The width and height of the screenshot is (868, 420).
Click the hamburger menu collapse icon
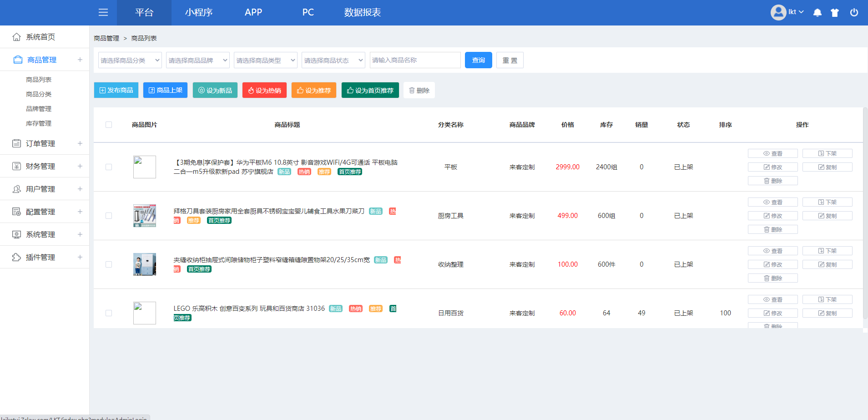(x=103, y=12)
